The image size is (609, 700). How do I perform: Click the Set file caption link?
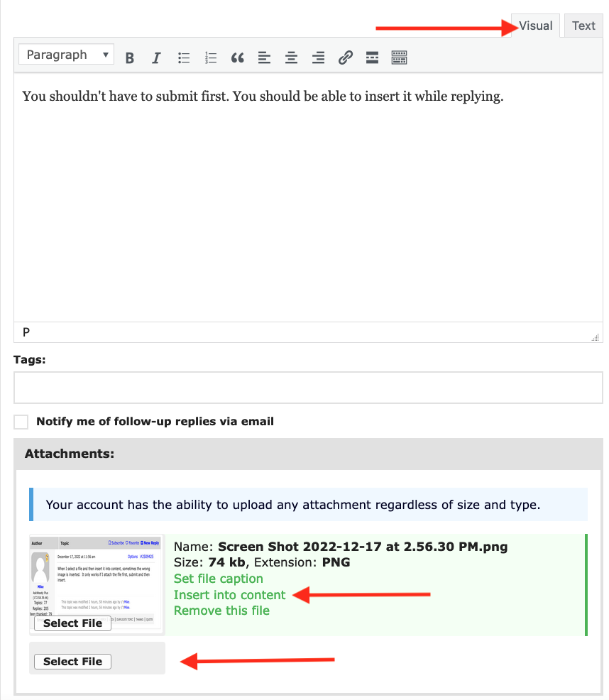click(218, 579)
